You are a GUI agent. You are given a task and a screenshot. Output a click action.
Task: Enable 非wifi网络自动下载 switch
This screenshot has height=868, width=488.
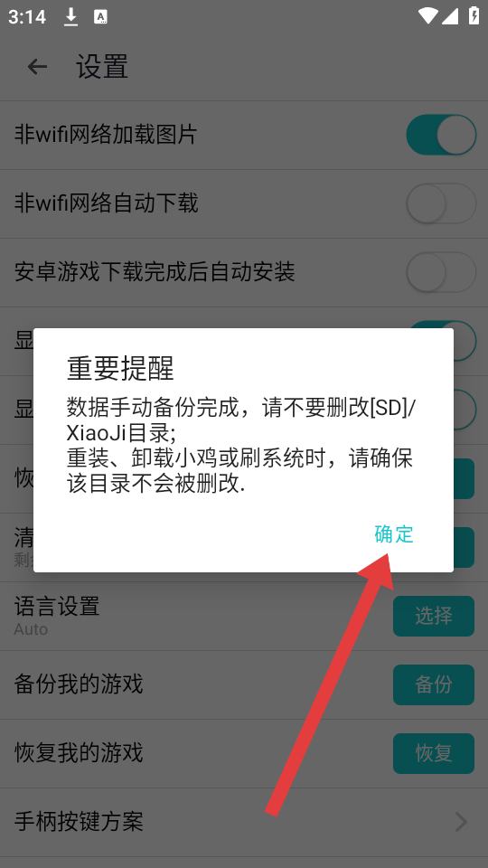click(441, 203)
